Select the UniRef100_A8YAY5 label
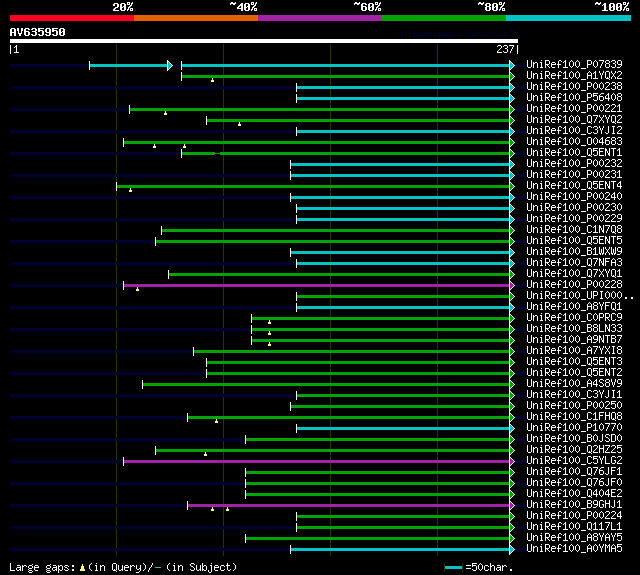The height and width of the screenshot is (575, 640). (574, 538)
